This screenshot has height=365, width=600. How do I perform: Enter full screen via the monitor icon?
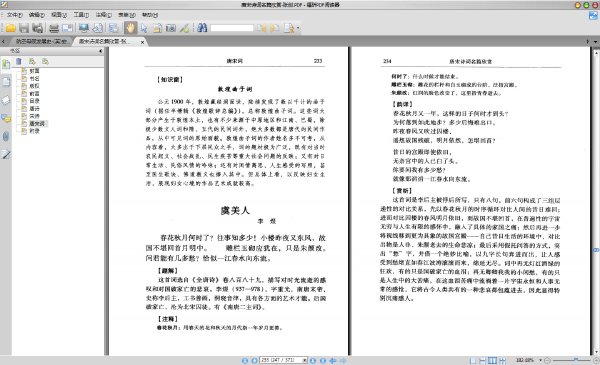pyautogui.click(x=84, y=28)
